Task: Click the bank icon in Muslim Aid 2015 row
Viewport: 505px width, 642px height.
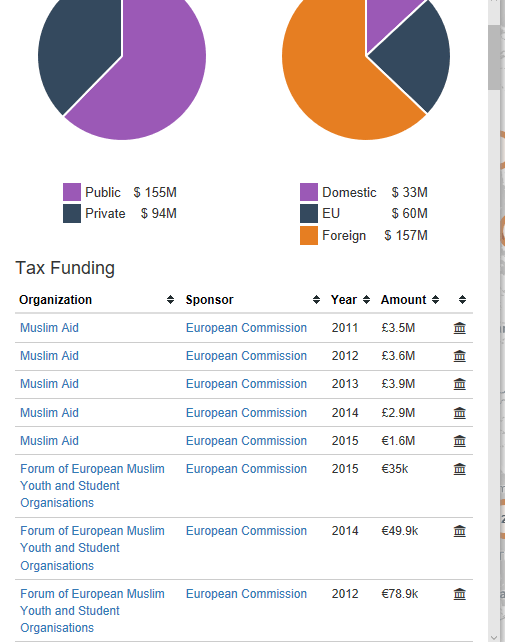Action: point(460,441)
